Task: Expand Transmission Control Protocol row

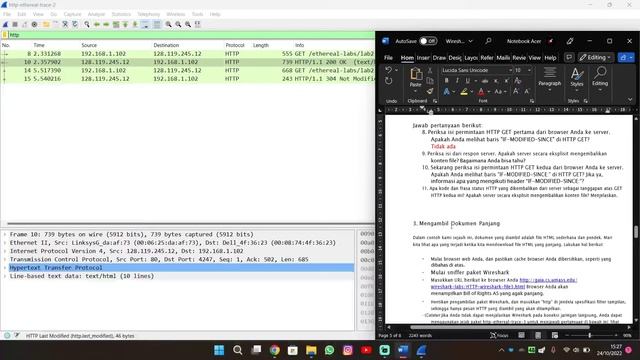Action: pos(5,260)
